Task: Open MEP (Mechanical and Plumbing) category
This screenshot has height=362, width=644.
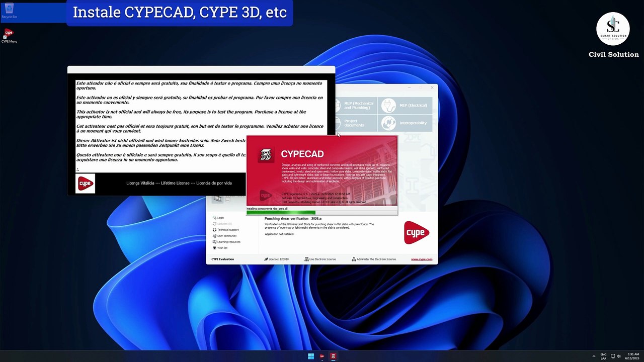Action: [356, 106]
